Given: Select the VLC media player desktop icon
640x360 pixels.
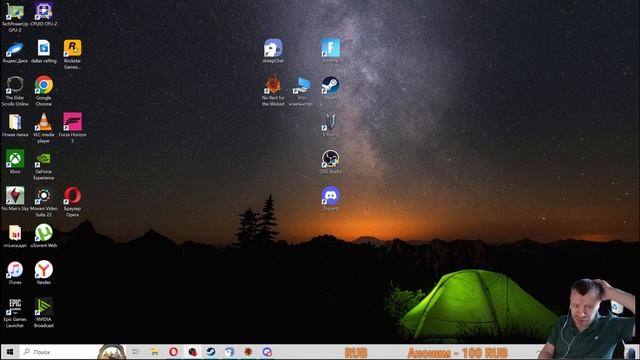Looking at the screenshot, I should click(44, 128).
